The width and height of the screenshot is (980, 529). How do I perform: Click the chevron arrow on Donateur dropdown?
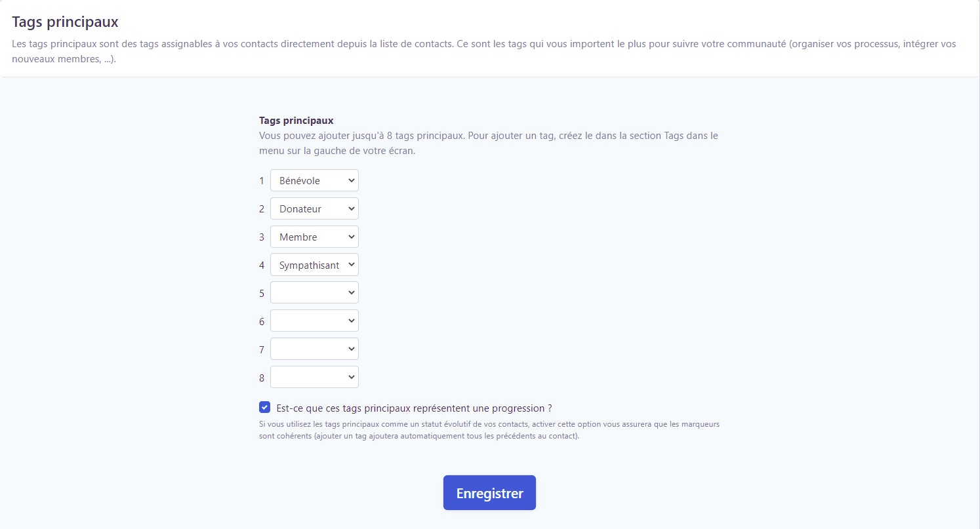(x=352, y=208)
